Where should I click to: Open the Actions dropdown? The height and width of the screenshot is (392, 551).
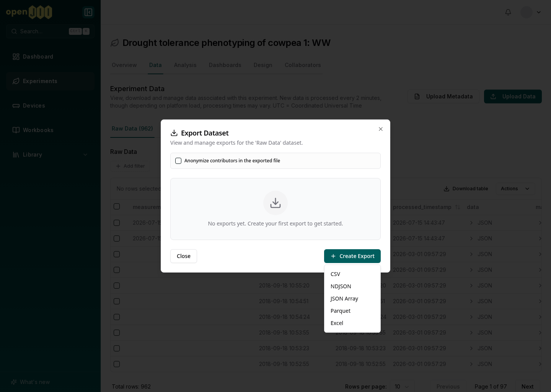[x=515, y=189]
